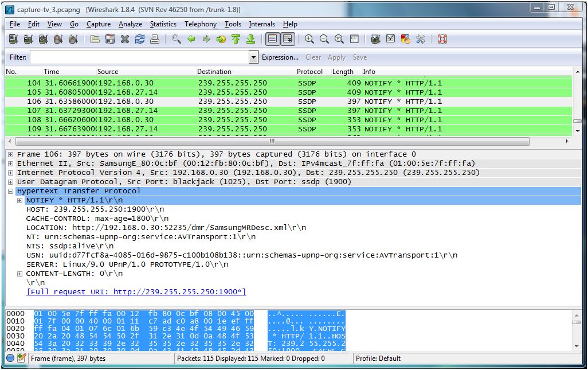Open the Telephony menu
The width and height of the screenshot is (588, 370).
tap(201, 24)
